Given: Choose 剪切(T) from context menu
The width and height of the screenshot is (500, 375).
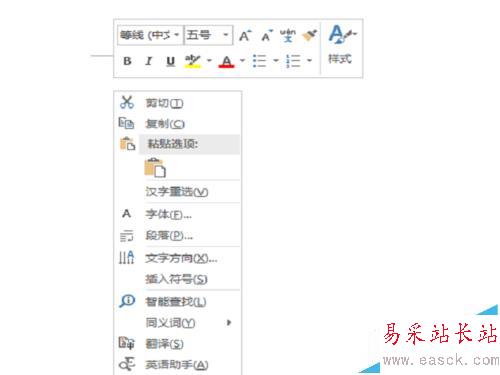Looking at the screenshot, I should 177,103.
